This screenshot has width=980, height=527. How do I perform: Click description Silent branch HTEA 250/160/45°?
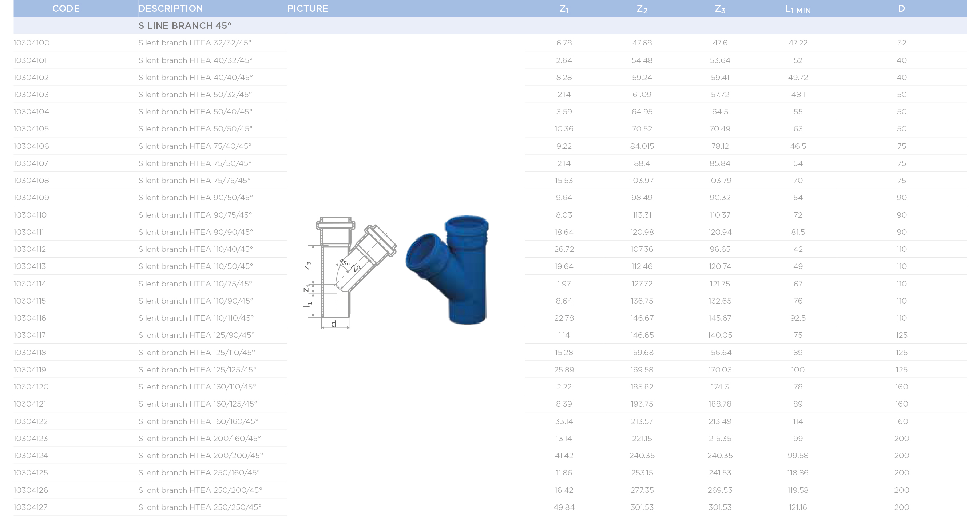199,472
